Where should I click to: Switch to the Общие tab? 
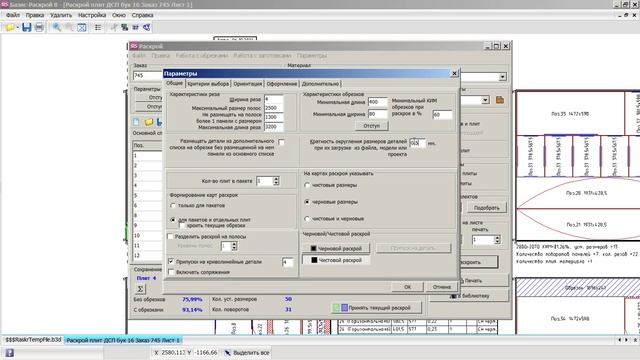(174, 83)
